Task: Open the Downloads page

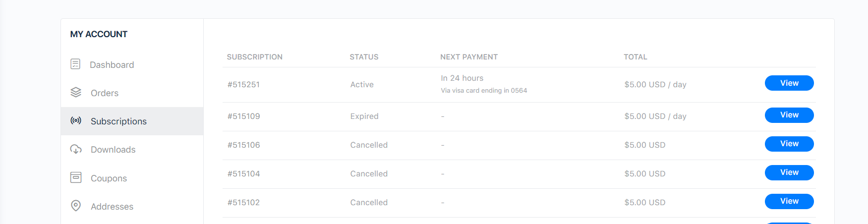Action: pyautogui.click(x=113, y=150)
